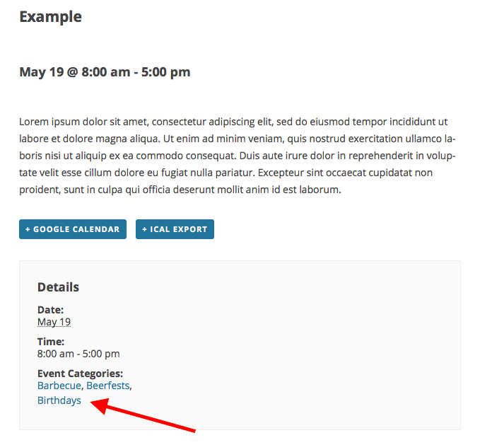Click the time value under Time:
The image size is (504, 445).
click(78, 354)
